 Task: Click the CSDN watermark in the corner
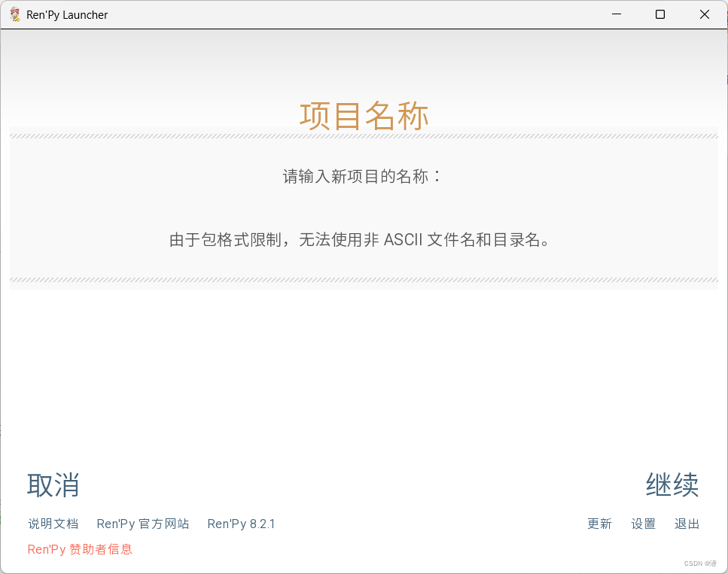(699, 563)
